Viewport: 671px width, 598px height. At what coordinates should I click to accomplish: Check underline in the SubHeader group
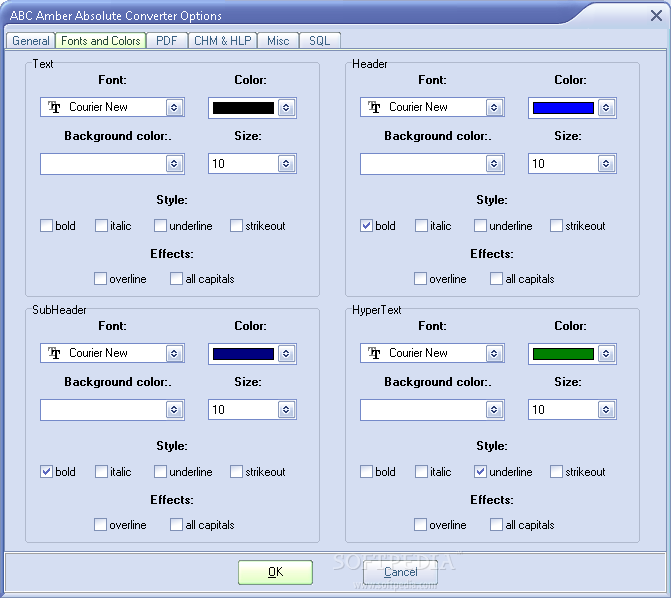pos(160,472)
